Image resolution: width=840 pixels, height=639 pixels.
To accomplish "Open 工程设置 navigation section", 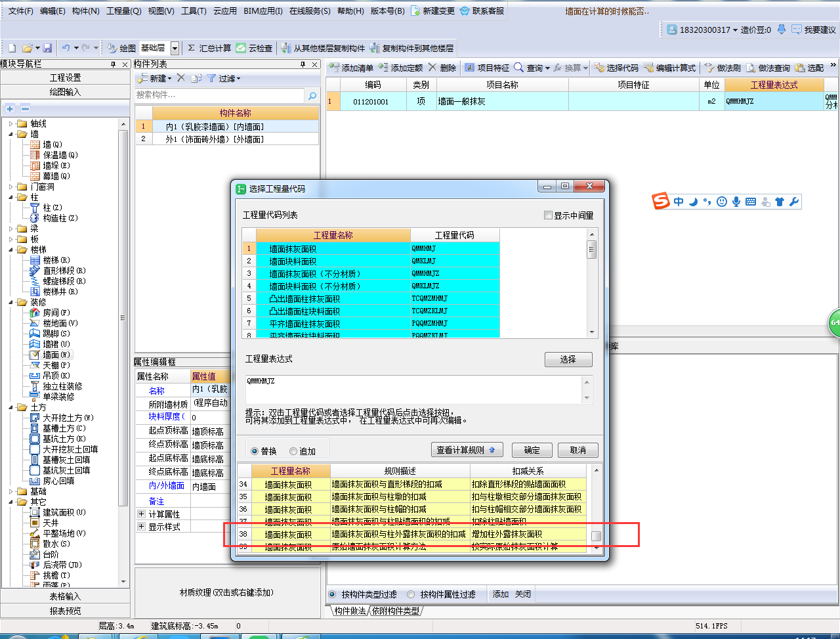I will pos(66,77).
